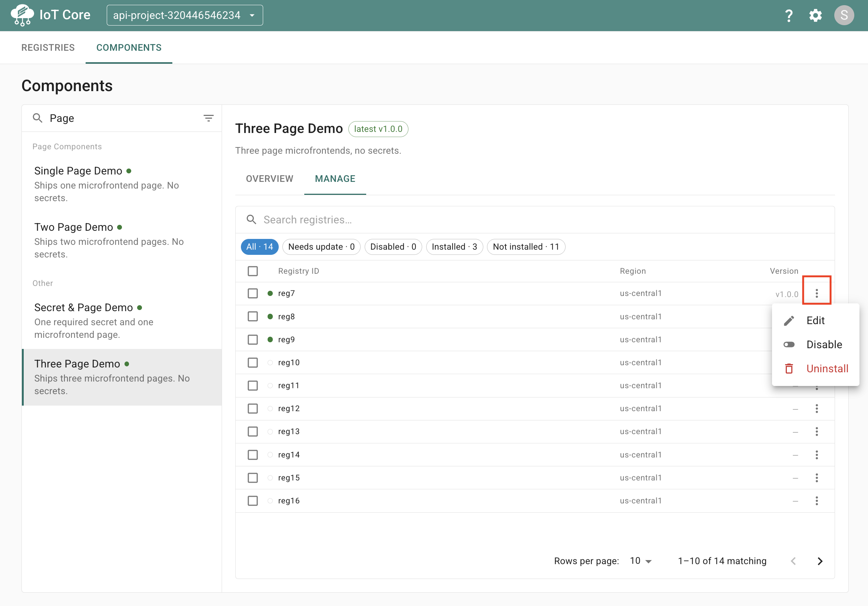The image size is (868, 606).
Task: Click the Search registries input field
Action: [534, 220]
